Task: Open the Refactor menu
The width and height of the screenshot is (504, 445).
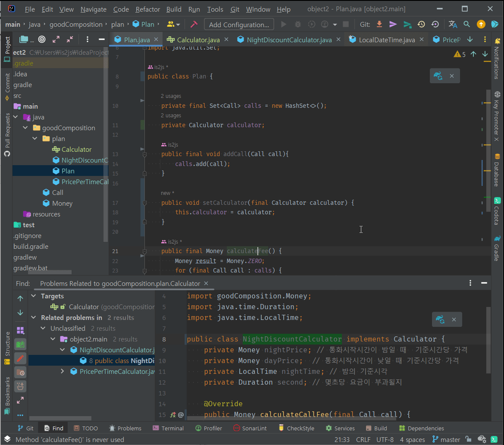Action: point(147,9)
